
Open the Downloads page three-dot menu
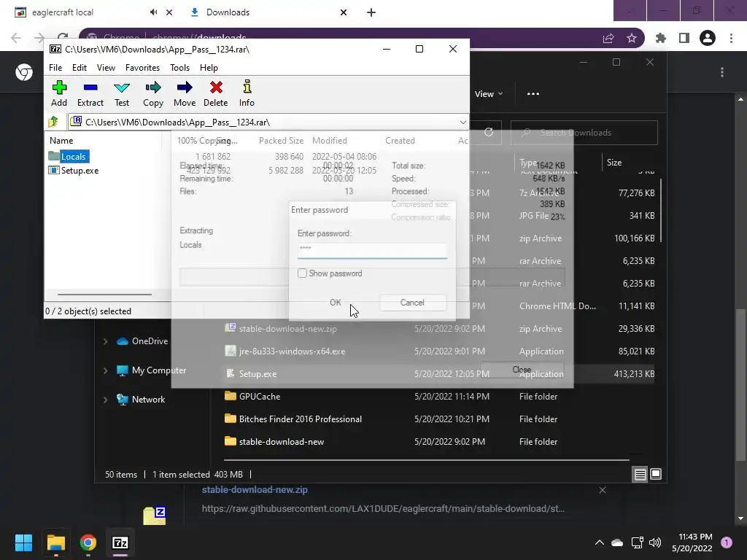722,72
